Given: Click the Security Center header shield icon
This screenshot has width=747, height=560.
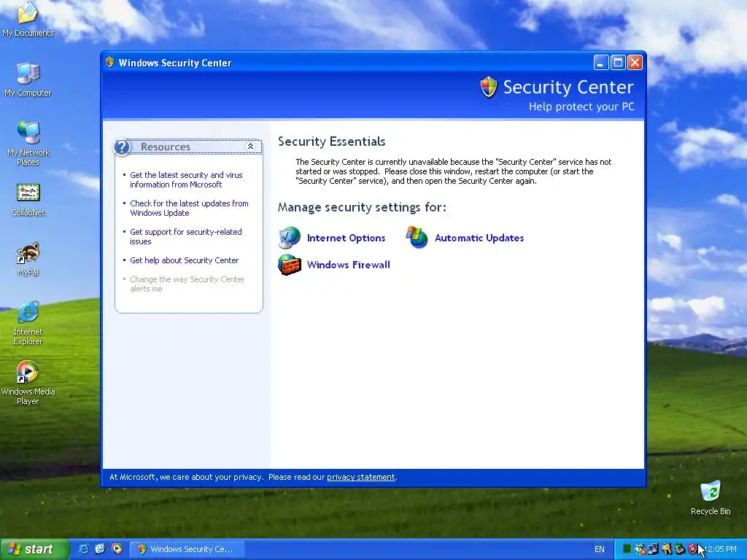Looking at the screenshot, I should pyautogui.click(x=488, y=87).
